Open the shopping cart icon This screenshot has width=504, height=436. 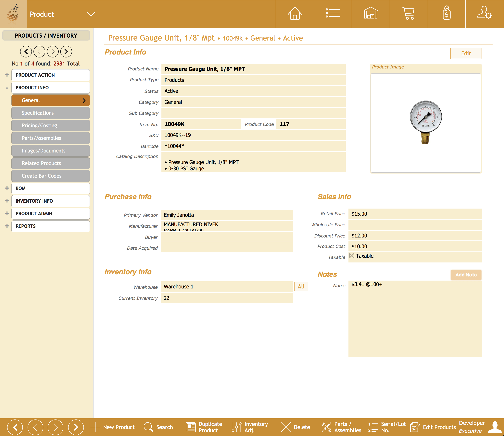(x=408, y=13)
